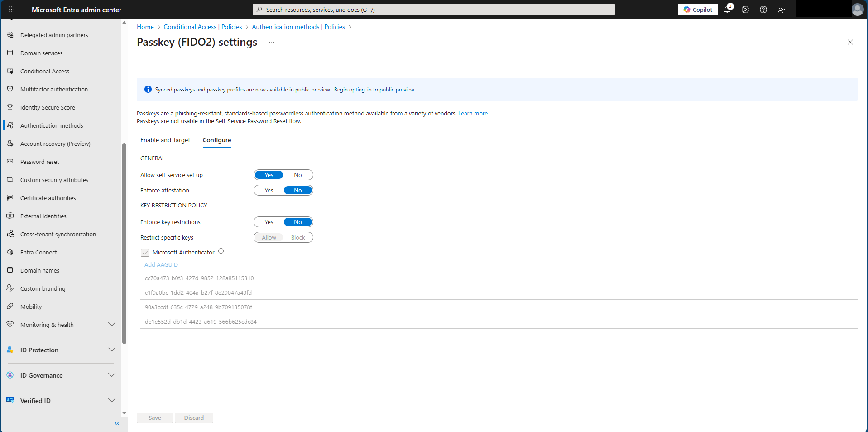Go to Conditional Access | Policies breadcrumb
This screenshot has height=432, width=868.
tap(203, 27)
